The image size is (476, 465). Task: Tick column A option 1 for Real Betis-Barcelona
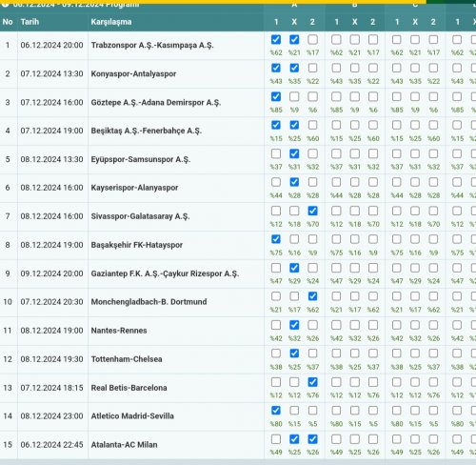coord(276,382)
